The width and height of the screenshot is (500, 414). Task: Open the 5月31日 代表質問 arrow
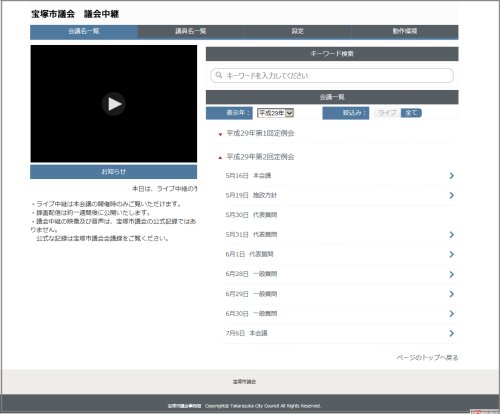pyautogui.click(x=451, y=235)
